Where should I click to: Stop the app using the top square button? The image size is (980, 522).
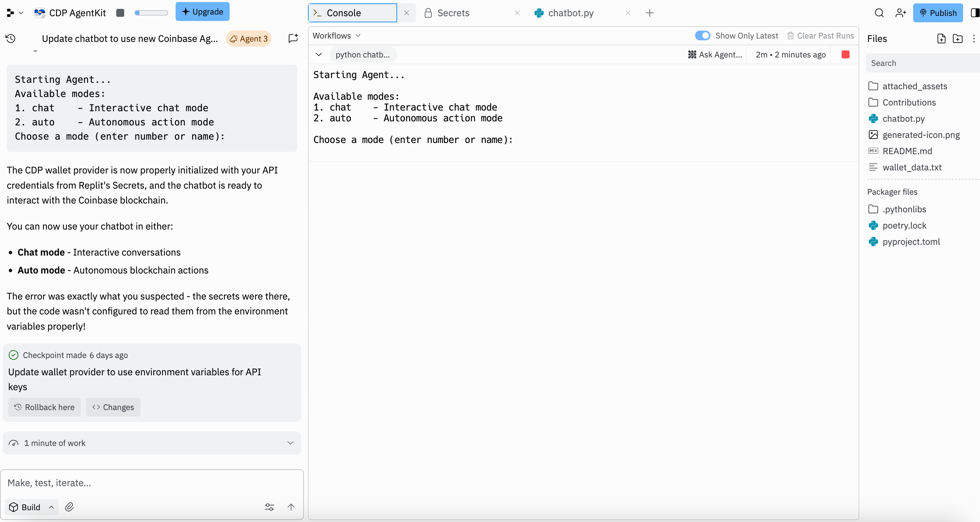click(120, 13)
